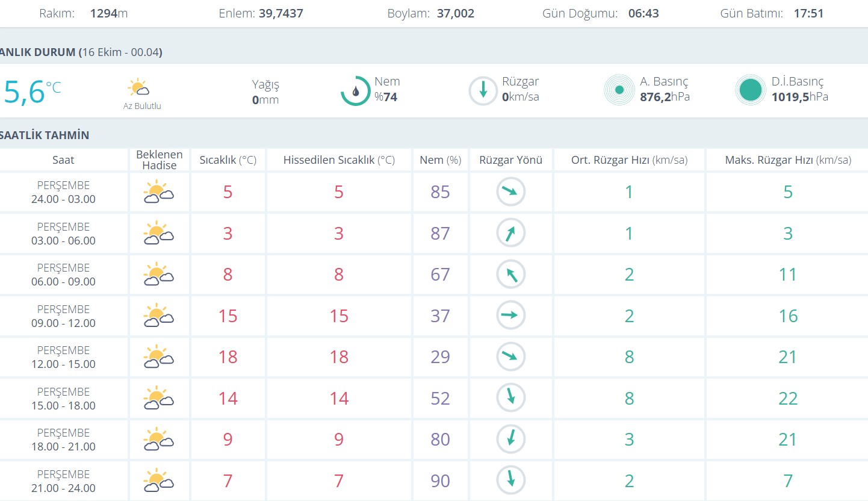Click wind direction arrow for 03.00 - 06.00
Screen dimensions: 868x501
(x=510, y=234)
